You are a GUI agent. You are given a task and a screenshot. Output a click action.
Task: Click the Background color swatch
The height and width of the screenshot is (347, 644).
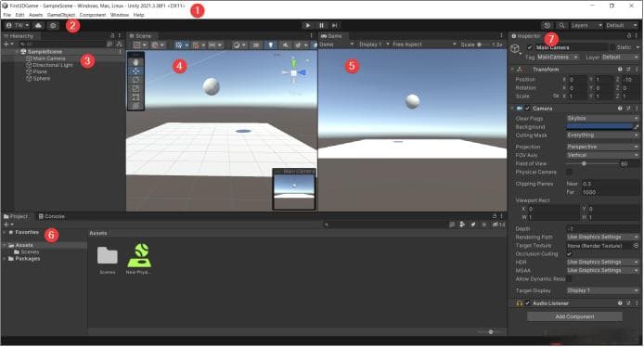coord(599,127)
